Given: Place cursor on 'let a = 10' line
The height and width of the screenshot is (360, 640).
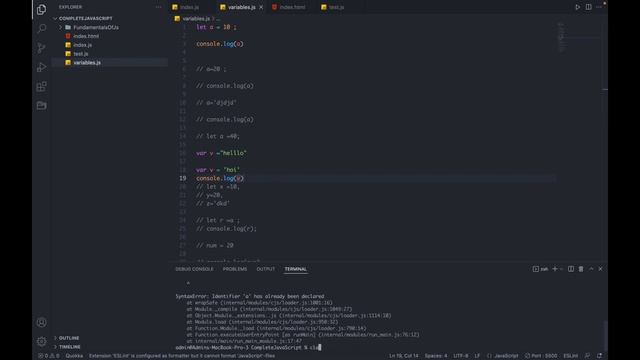Looking at the screenshot, I should (216, 27).
